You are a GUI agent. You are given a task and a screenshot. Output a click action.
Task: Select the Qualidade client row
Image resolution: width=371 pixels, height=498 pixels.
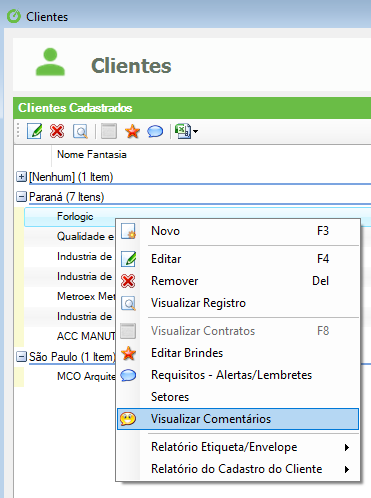coord(70,236)
